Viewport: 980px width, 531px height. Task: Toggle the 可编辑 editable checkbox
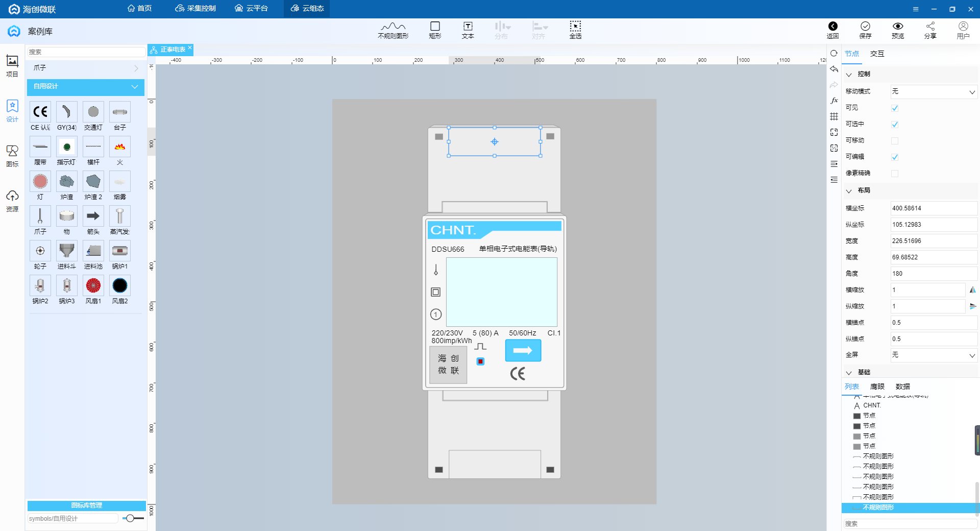(x=895, y=157)
